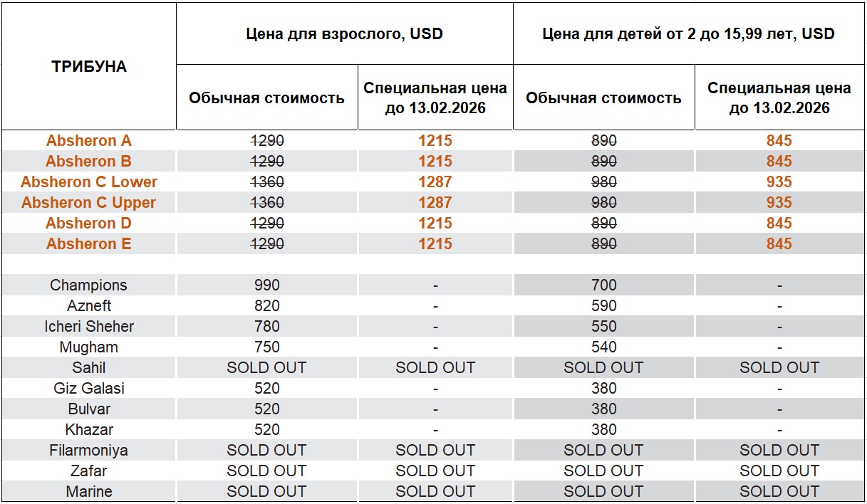
Task: Click the ТРИБУНА column header
Action: tap(89, 67)
